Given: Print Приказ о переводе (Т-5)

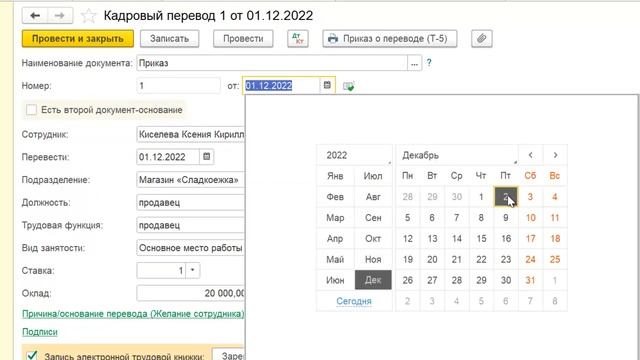Looking at the screenshot, I should 390,39.
